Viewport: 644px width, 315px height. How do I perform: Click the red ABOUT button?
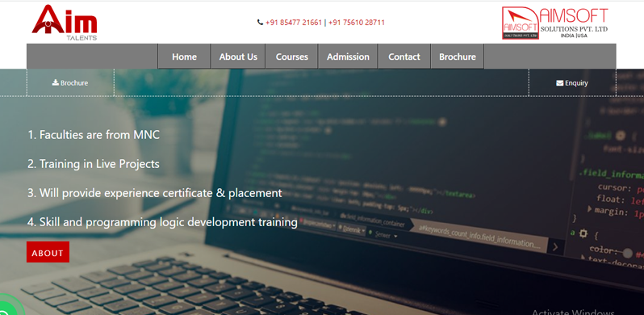point(48,252)
